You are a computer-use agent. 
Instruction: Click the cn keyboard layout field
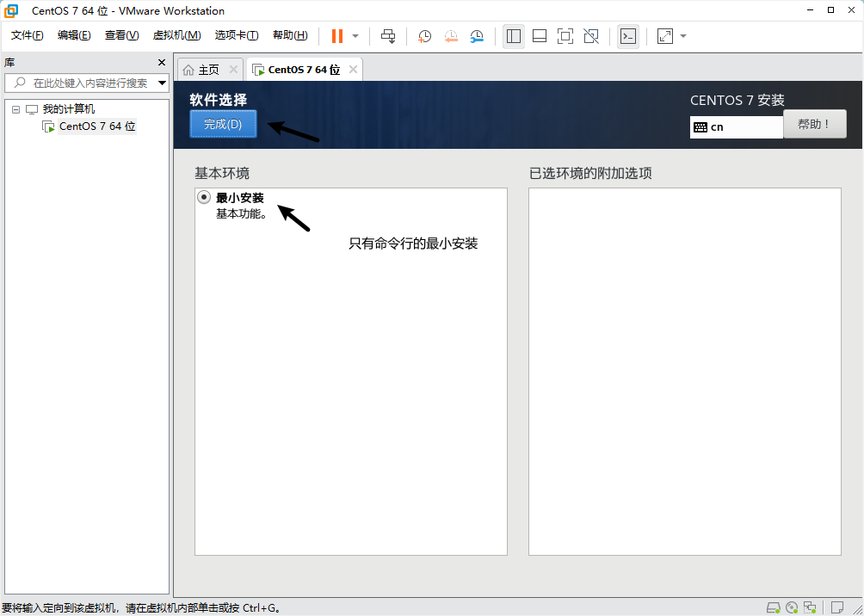pos(736,126)
